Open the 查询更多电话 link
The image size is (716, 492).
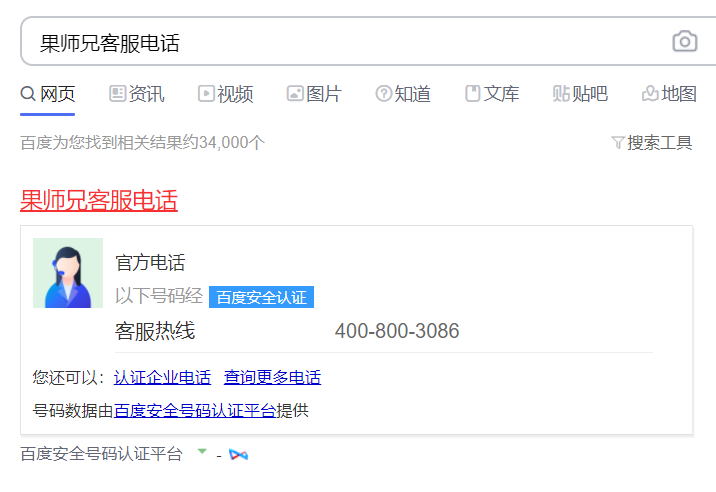272,377
